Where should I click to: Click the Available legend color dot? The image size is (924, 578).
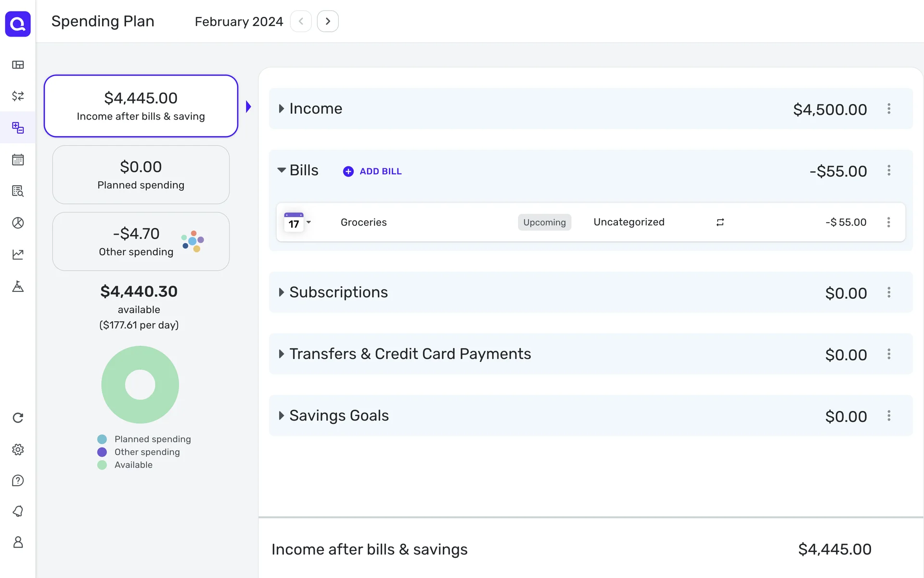102,465
